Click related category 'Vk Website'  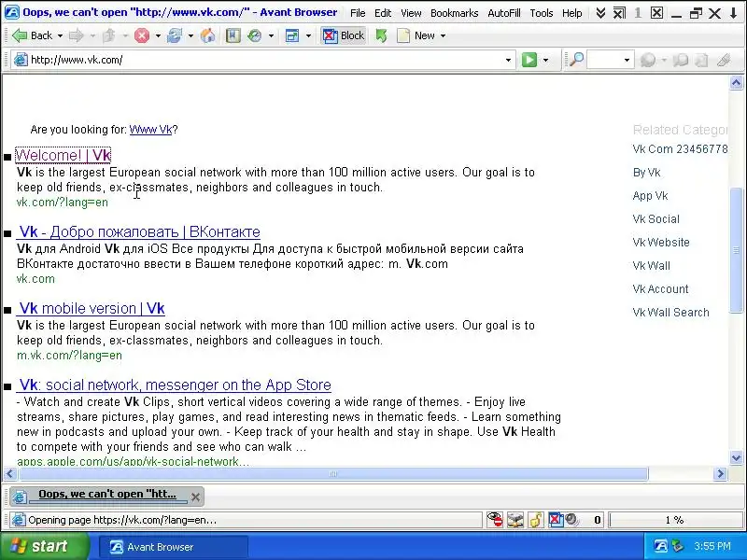click(x=661, y=243)
